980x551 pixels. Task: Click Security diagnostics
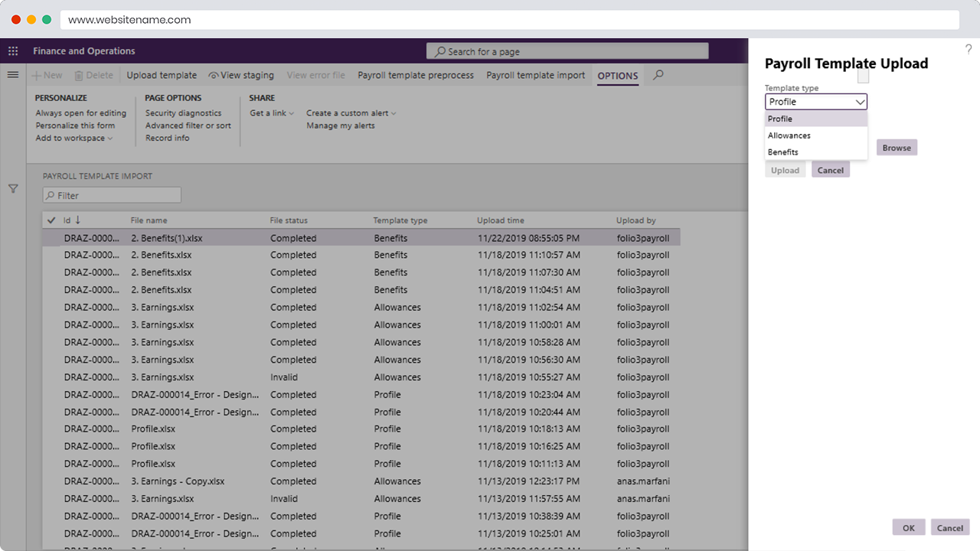(184, 113)
